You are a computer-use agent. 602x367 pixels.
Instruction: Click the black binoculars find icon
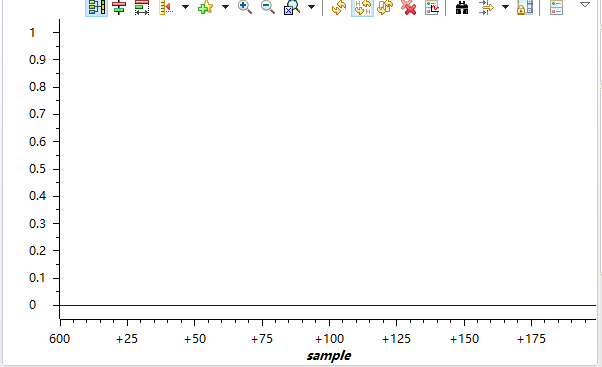(462, 7)
